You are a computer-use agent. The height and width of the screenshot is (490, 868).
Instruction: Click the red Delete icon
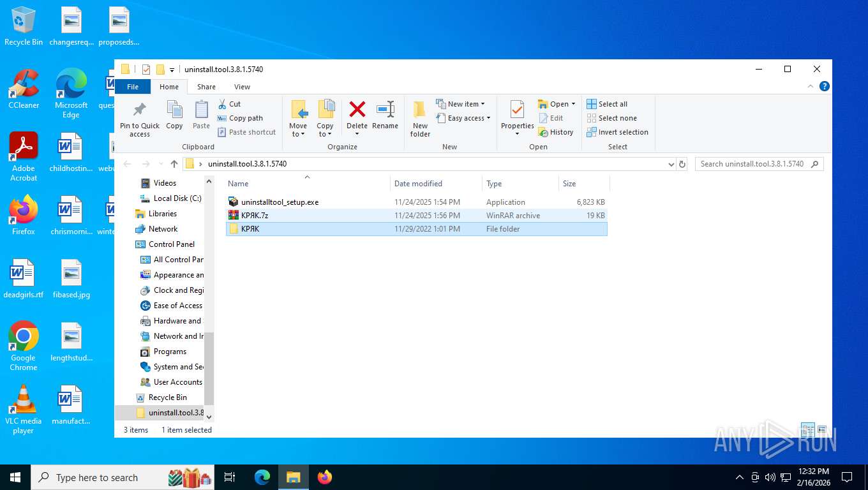pos(357,109)
